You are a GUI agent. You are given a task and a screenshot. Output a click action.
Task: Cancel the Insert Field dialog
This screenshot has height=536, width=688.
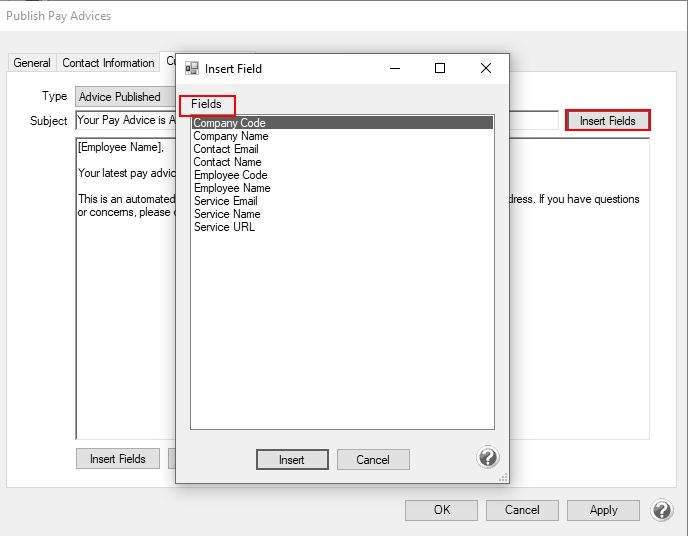pyautogui.click(x=372, y=460)
